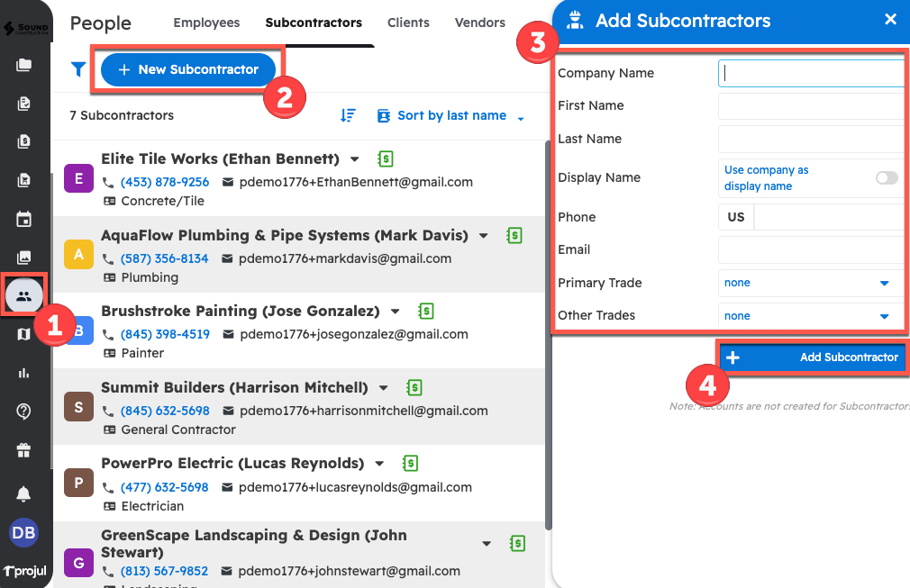
Task: Click the Company Name input field
Action: tap(811, 74)
